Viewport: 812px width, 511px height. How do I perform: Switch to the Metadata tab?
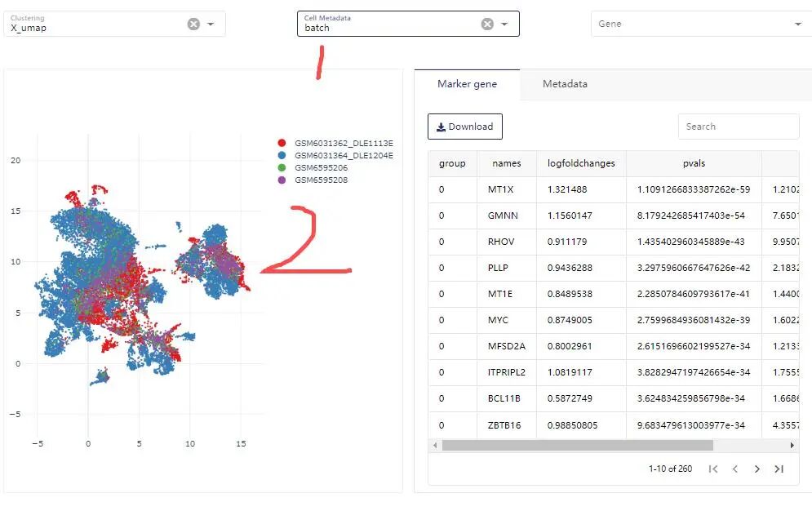pos(565,84)
